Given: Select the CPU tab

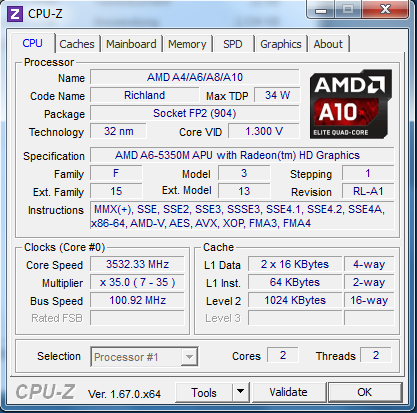Looking at the screenshot, I should coord(33,43).
